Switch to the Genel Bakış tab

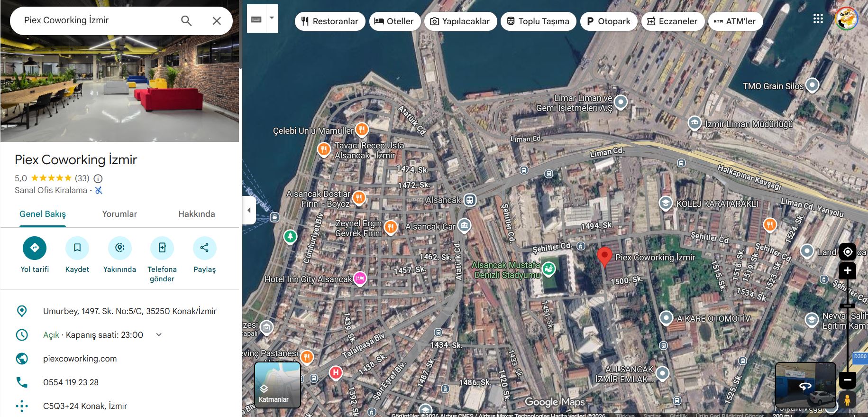(43, 214)
